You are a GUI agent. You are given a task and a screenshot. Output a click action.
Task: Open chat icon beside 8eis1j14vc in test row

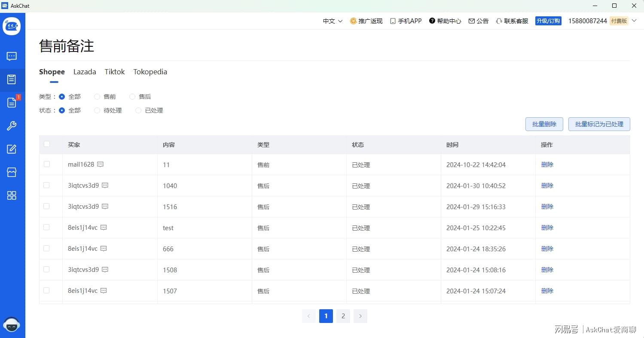(104, 228)
